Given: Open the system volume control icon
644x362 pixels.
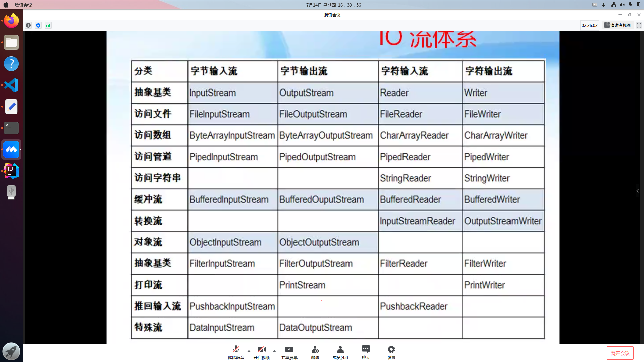Looking at the screenshot, I should point(622,5).
